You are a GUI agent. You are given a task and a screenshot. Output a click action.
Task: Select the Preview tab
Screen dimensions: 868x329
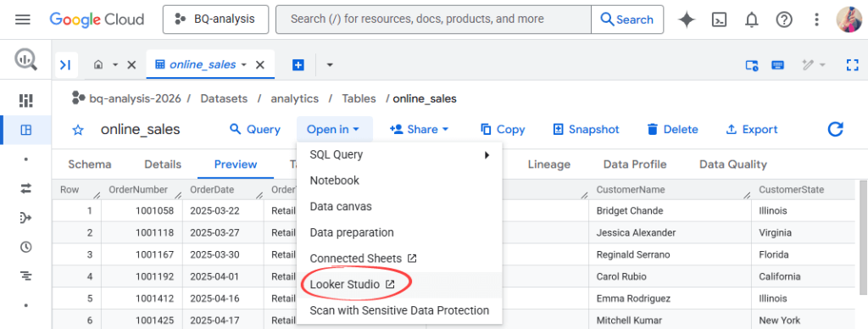236,164
